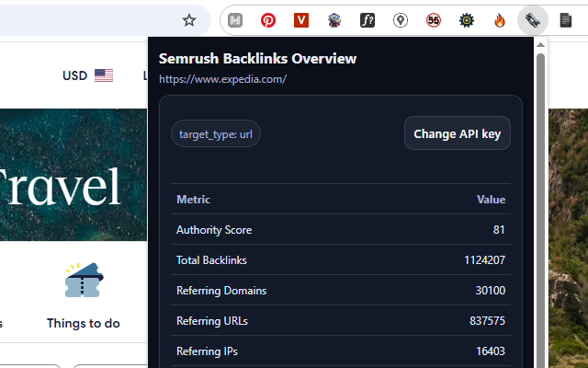This screenshot has height=368, width=588.
Task: Click the Authority Score label
Action: (214, 230)
